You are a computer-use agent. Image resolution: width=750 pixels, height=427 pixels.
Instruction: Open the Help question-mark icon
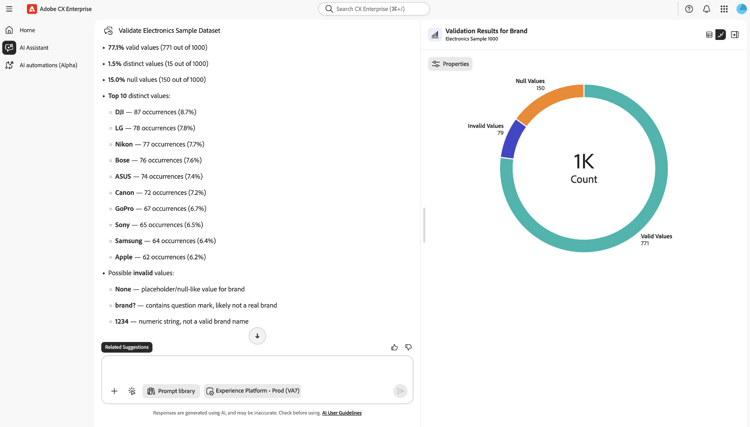click(689, 9)
